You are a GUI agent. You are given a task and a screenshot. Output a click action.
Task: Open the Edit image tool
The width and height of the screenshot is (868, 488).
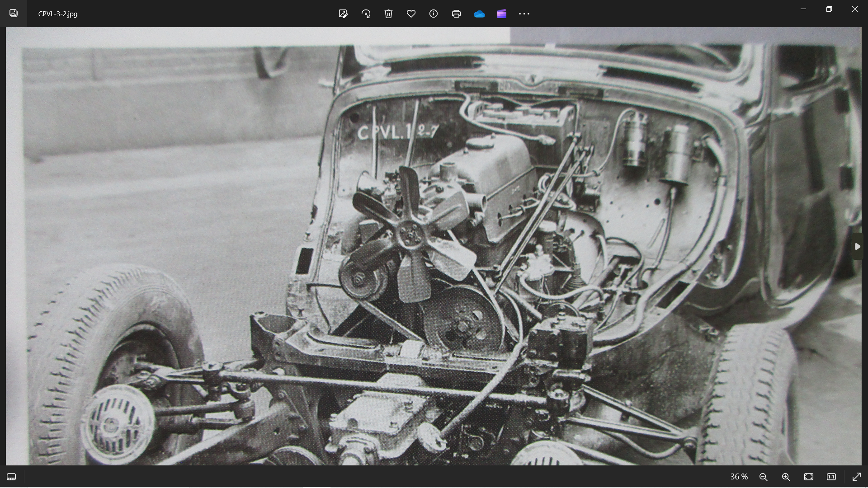343,14
